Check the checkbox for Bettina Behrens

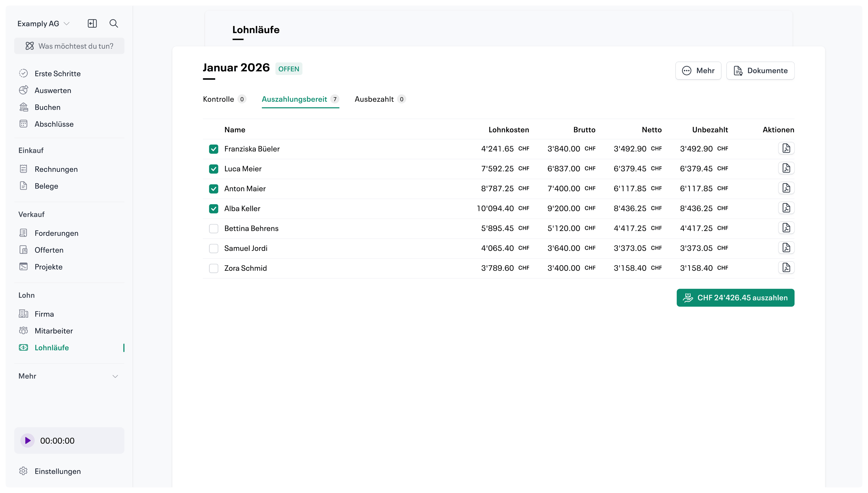point(214,229)
